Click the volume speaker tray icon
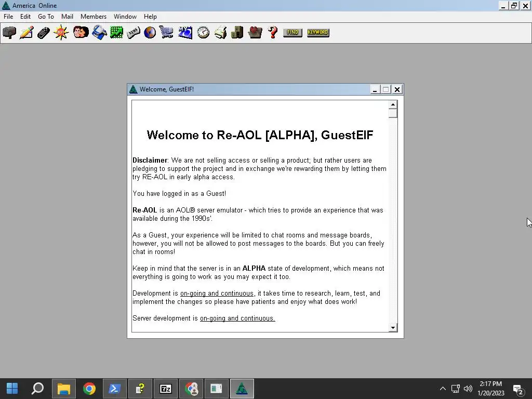Screen dimensions: 532x399 [468, 389]
